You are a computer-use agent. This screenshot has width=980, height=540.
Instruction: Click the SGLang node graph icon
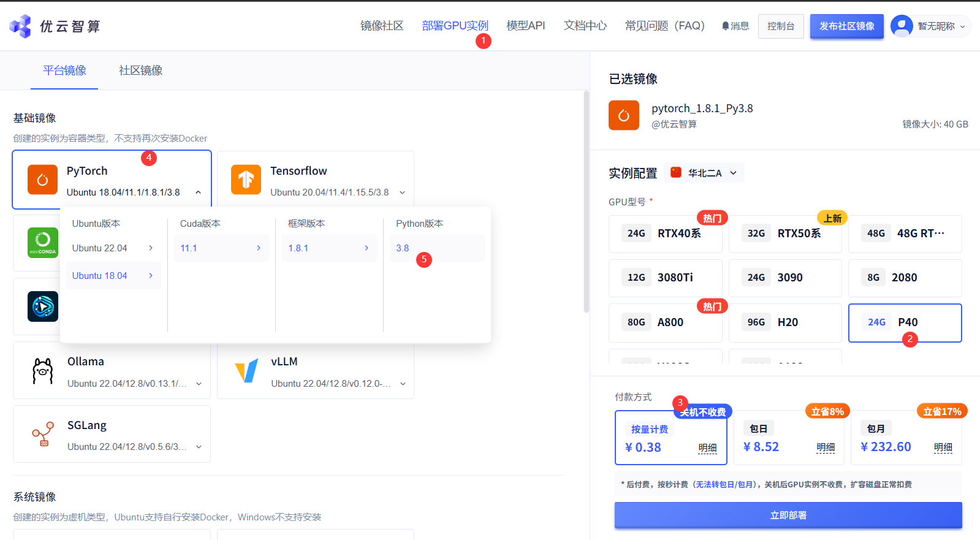pyautogui.click(x=43, y=434)
